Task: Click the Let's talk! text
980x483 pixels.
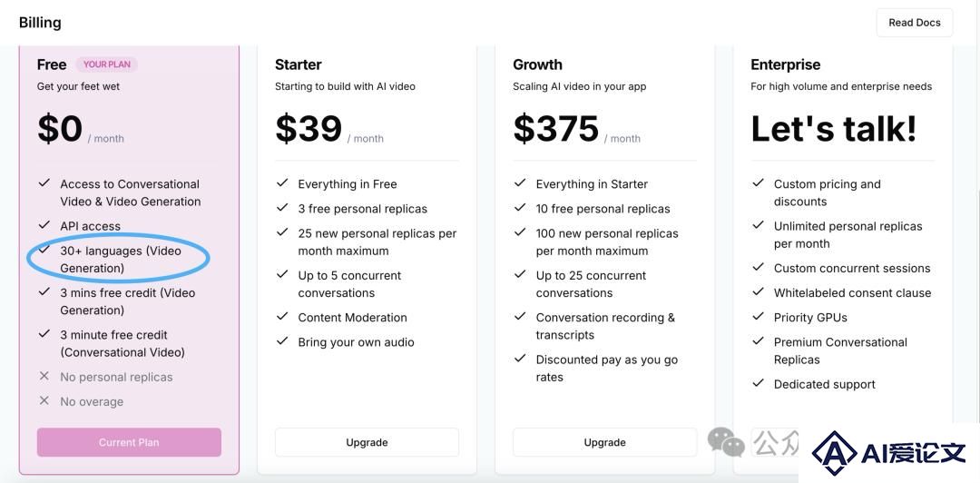Action: [x=834, y=128]
